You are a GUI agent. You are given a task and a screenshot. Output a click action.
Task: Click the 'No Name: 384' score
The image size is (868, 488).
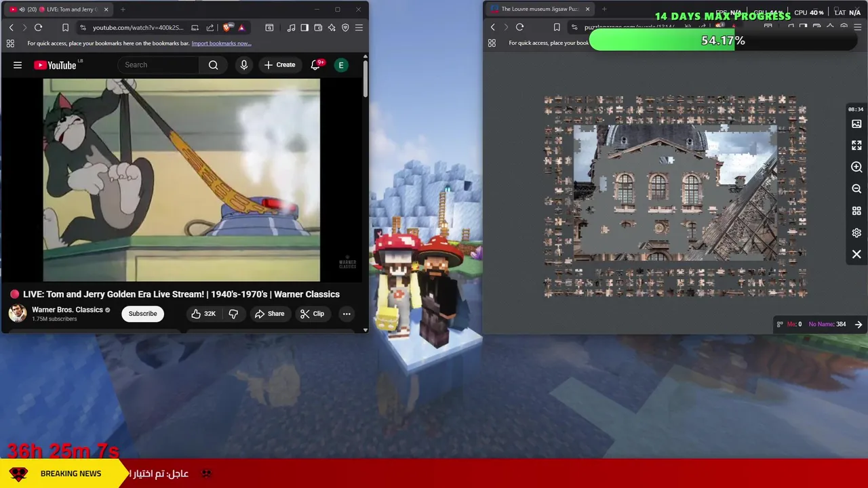[827, 324]
